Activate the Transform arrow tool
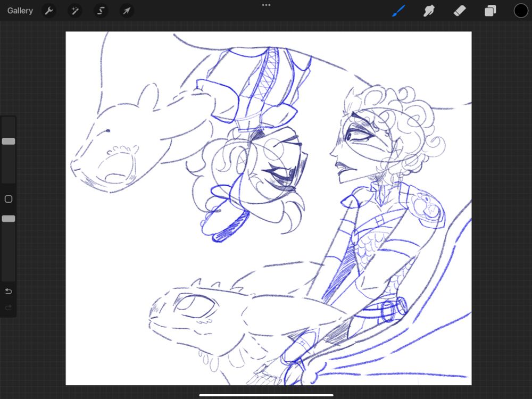532x399 pixels. [x=127, y=11]
